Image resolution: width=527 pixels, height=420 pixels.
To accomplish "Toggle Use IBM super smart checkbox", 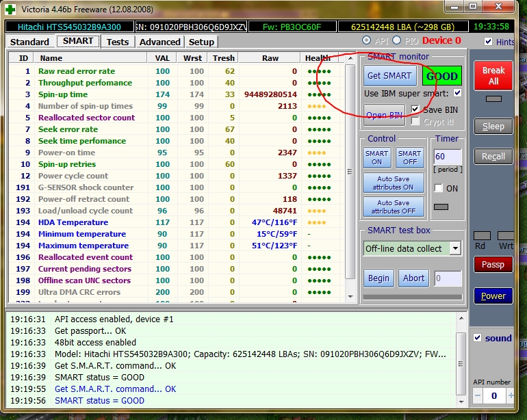I will (457, 93).
